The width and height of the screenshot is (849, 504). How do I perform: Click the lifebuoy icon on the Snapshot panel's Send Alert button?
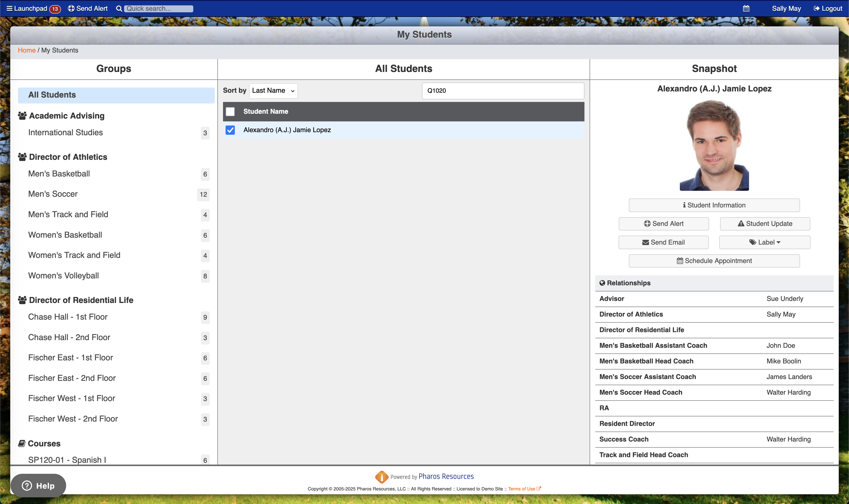tap(647, 224)
